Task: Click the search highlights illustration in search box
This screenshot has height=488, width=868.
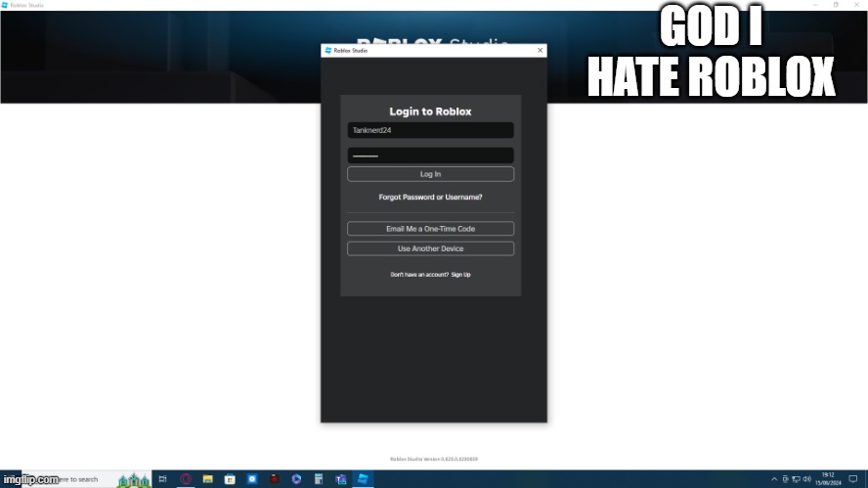Action: click(133, 480)
